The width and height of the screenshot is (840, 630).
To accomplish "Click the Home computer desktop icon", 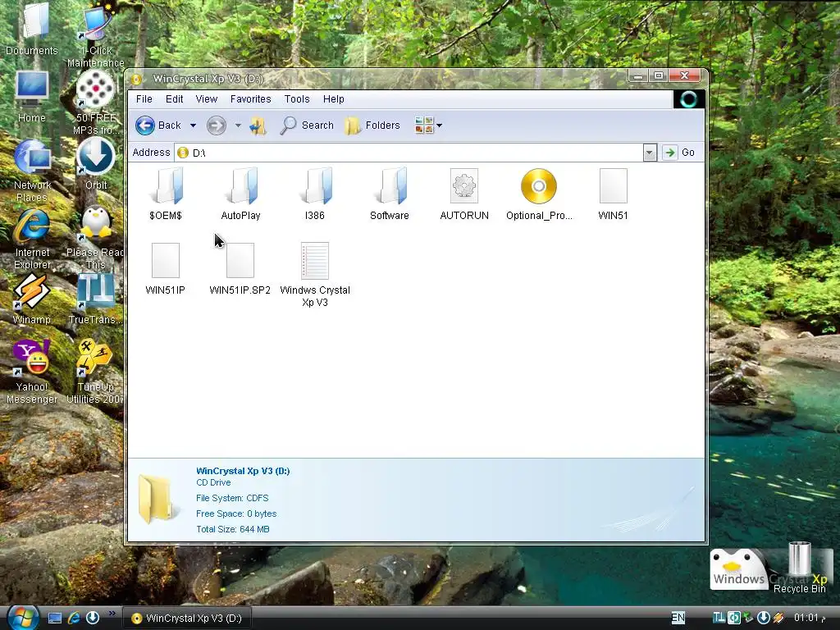I will (32, 97).
